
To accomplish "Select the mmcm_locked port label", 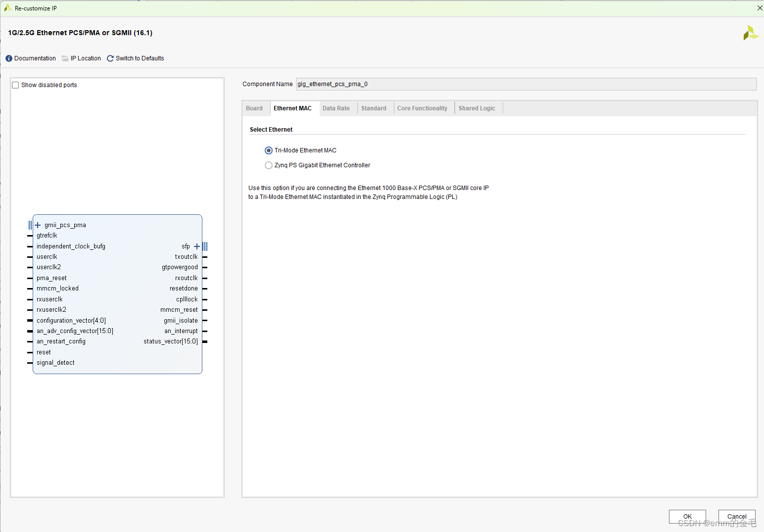I will coord(57,289).
